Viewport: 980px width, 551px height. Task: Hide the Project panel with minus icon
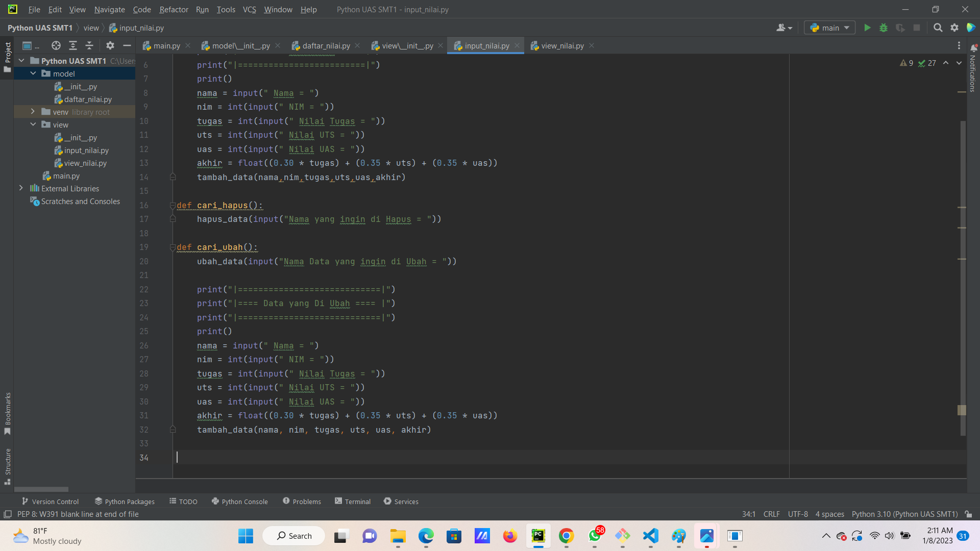(x=127, y=45)
